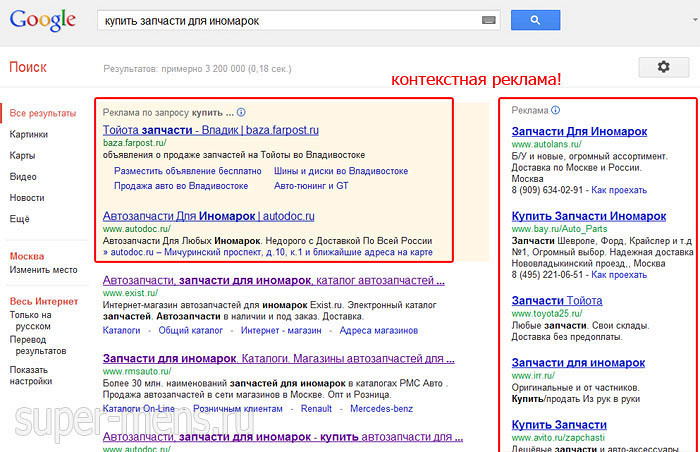Open result 'Автозапчасти, запчасти для иномарок - купить автозапчасти'
Screen dimensions: 700x452
click(x=283, y=436)
